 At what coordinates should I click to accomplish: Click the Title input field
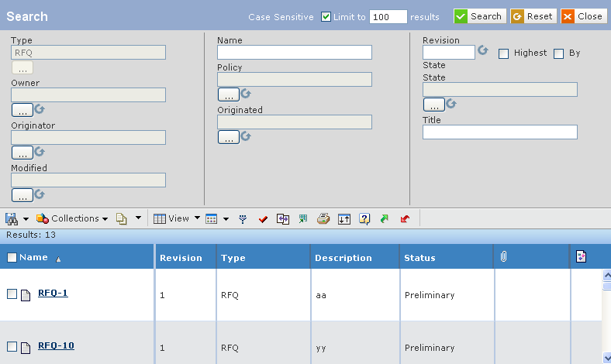pos(500,132)
